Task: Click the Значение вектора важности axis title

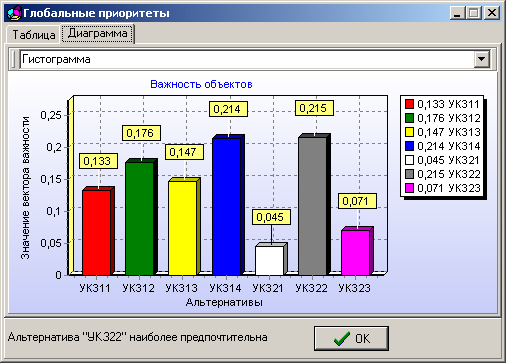Action: tap(25, 188)
